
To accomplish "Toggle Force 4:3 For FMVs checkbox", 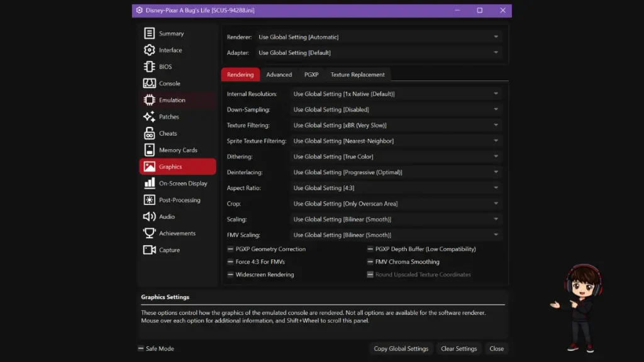I will pyautogui.click(x=230, y=262).
